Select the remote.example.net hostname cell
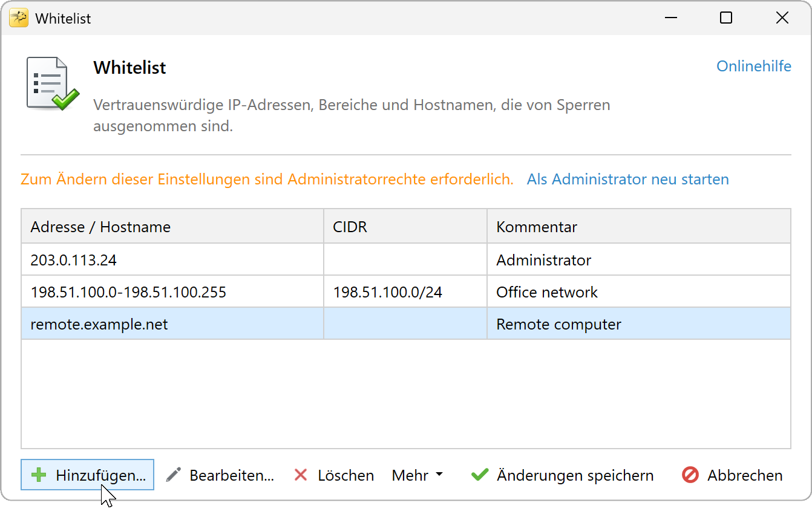This screenshot has width=812, height=526. (x=172, y=324)
